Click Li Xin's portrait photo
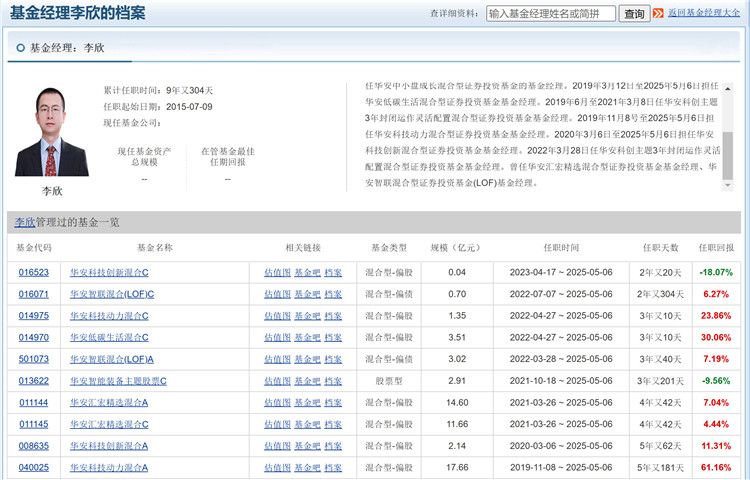Image resolution: width=750 pixels, height=480 pixels. [x=51, y=131]
